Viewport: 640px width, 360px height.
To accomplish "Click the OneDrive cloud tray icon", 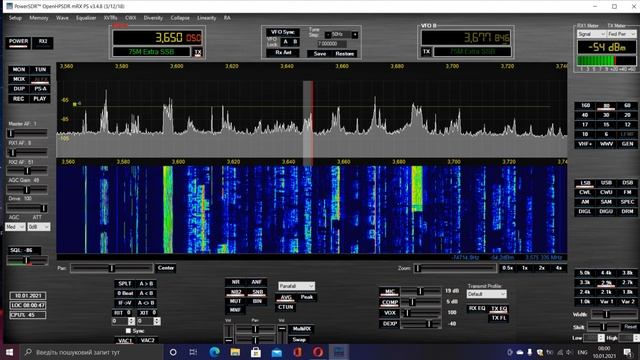I will 520,352.
